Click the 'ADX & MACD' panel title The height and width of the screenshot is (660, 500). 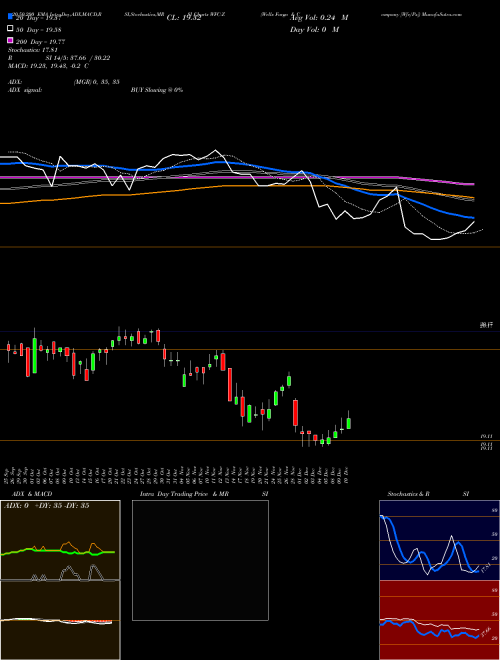(x=32, y=494)
